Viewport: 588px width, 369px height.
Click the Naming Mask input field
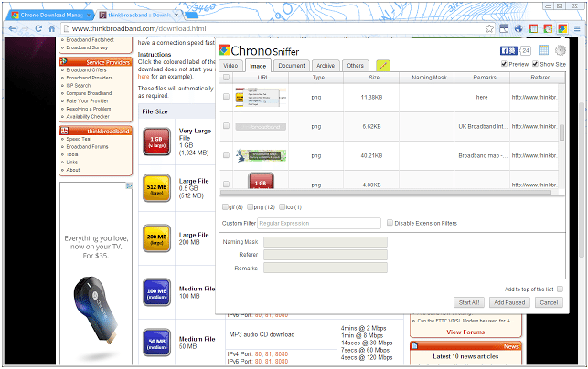pyautogui.click(x=326, y=242)
